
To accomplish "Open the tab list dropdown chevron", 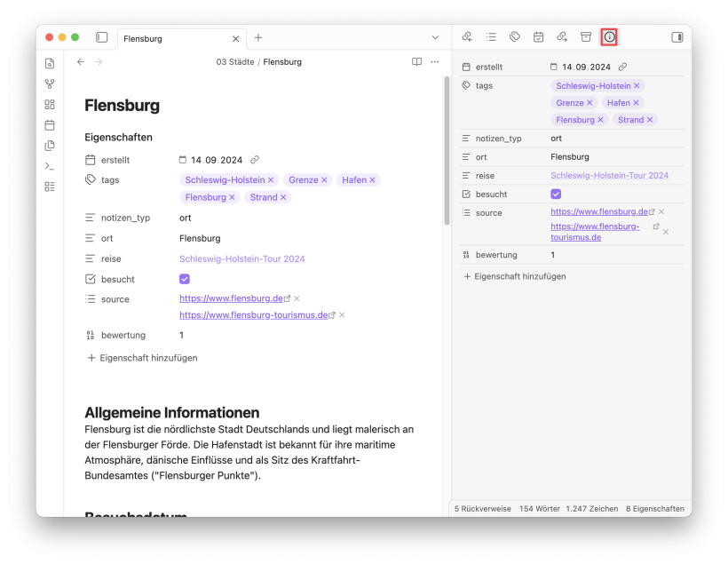I will pyautogui.click(x=435, y=38).
